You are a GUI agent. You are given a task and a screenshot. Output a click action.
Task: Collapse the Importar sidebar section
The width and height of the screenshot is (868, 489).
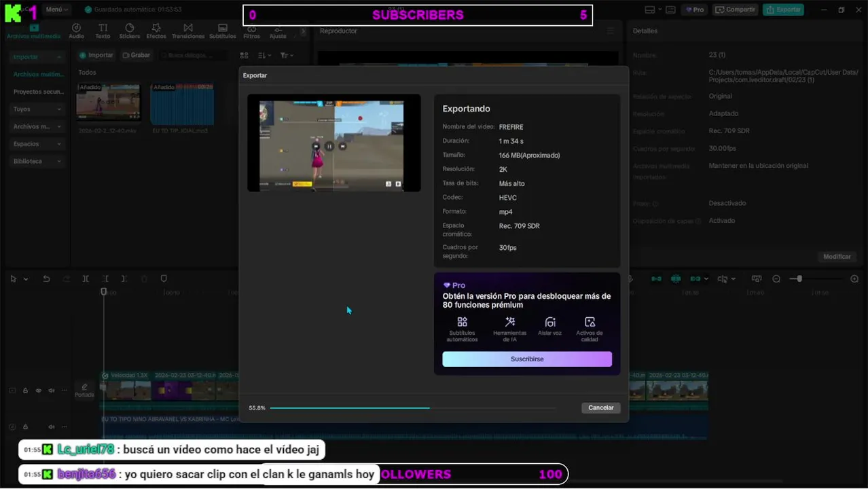coord(59,57)
